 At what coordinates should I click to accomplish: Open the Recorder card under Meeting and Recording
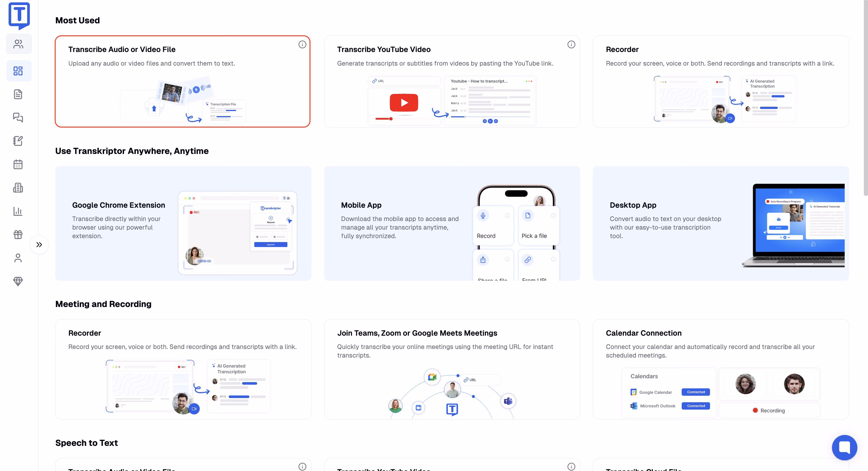pyautogui.click(x=183, y=369)
